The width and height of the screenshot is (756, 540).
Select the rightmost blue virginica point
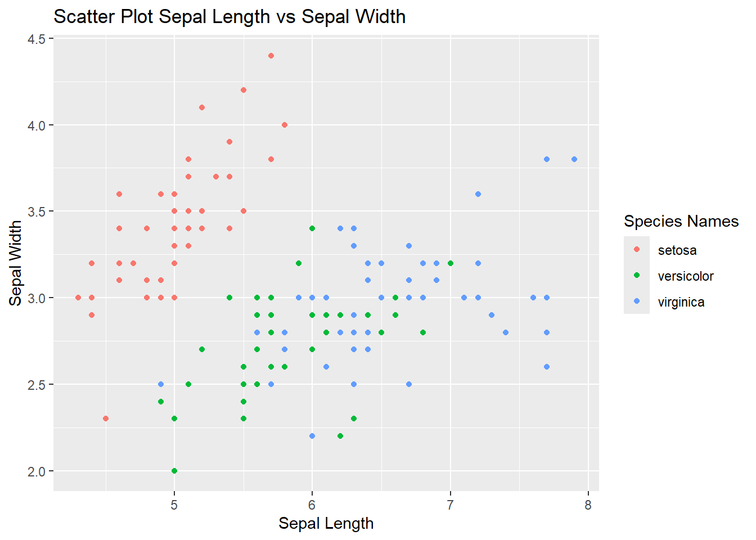(x=574, y=159)
